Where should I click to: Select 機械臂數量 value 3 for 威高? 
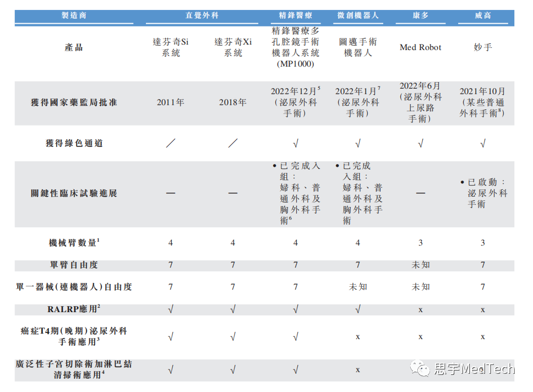pos(483,243)
